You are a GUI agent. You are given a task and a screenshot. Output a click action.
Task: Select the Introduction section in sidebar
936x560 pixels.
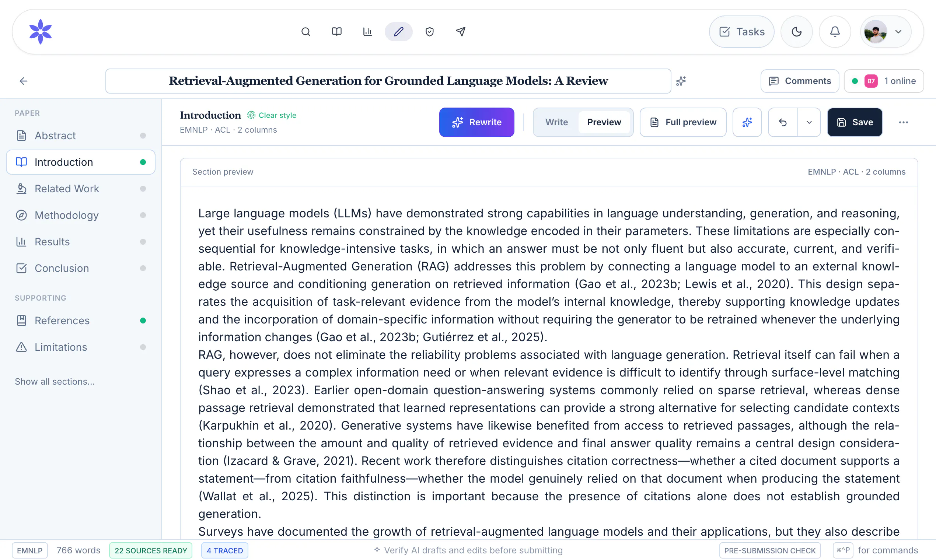pyautogui.click(x=80, y=162)
